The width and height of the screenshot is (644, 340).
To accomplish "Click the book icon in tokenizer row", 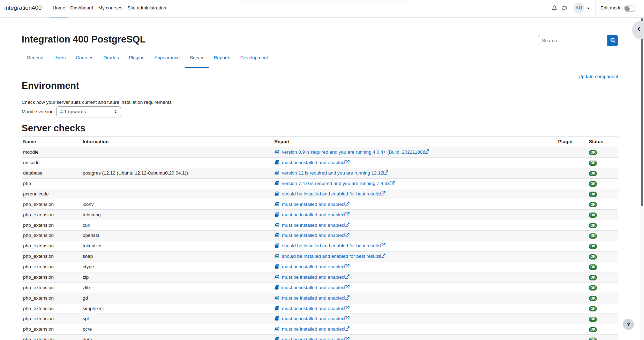I will 277,246.
